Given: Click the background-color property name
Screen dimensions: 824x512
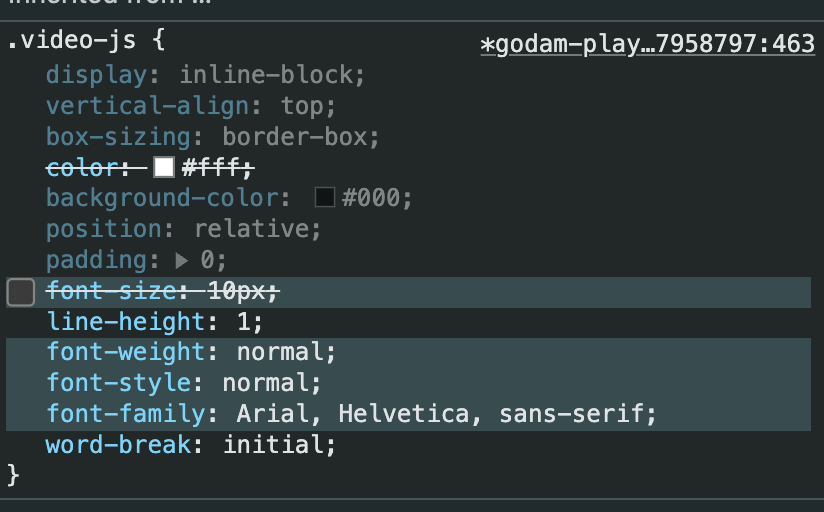Looking at the screenshot, I should (x=167, y=198).
